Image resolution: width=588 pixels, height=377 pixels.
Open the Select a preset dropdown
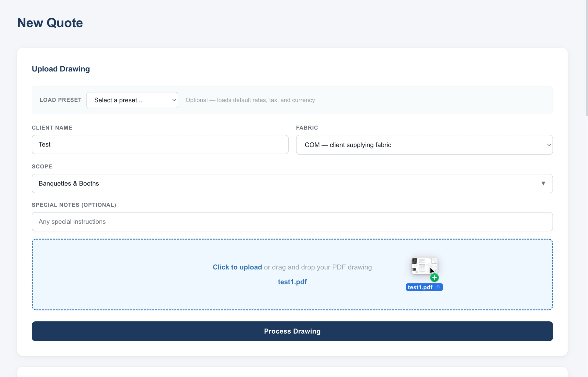(x=132, y=100)
